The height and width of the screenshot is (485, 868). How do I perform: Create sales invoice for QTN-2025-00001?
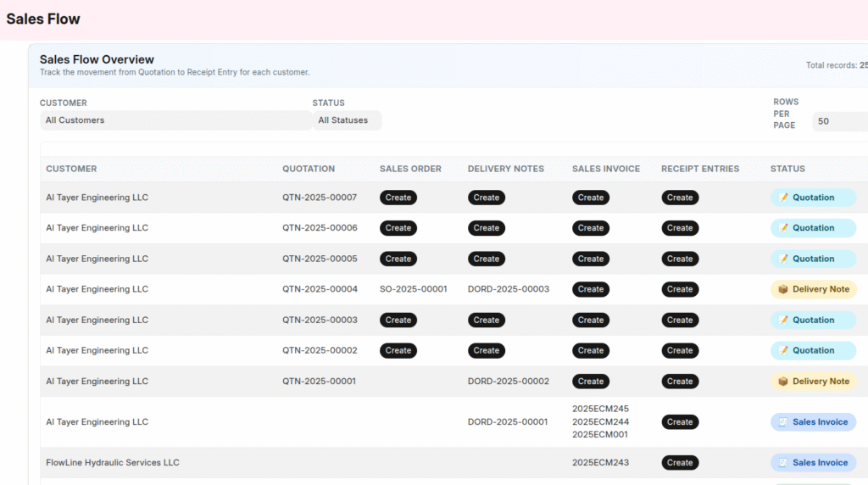click(x=590, y=382)
